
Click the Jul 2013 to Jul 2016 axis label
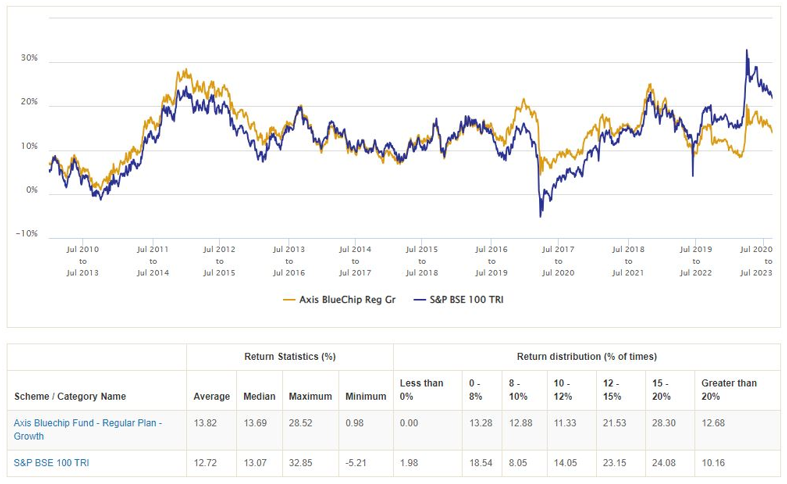tap(289, 261)
